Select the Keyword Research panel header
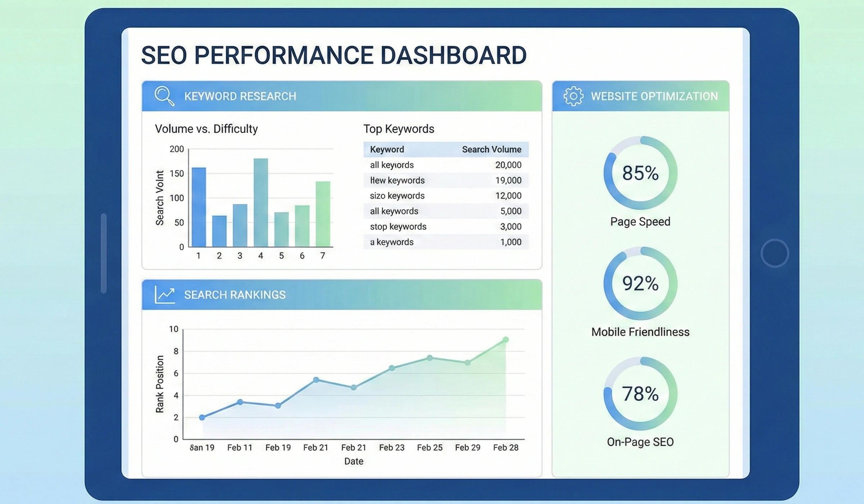The height and width of the screenshot is (504, 864). (240, 96)
